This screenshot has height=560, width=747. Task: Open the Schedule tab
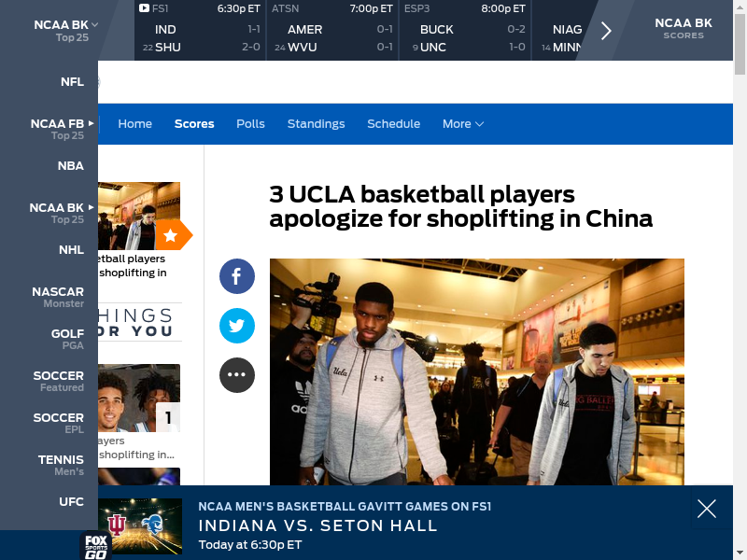[x=393, y=124]
